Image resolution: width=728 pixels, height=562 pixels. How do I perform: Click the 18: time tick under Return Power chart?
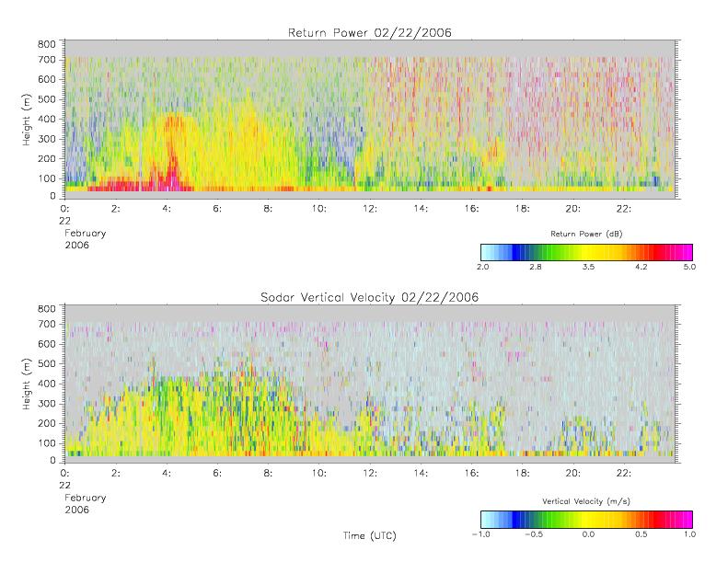point(522,209)
